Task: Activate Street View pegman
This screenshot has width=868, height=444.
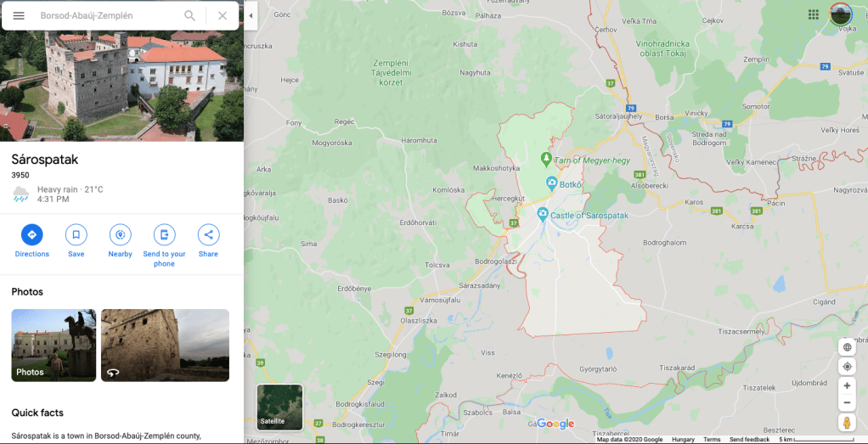Action: (x=847, y=423)
